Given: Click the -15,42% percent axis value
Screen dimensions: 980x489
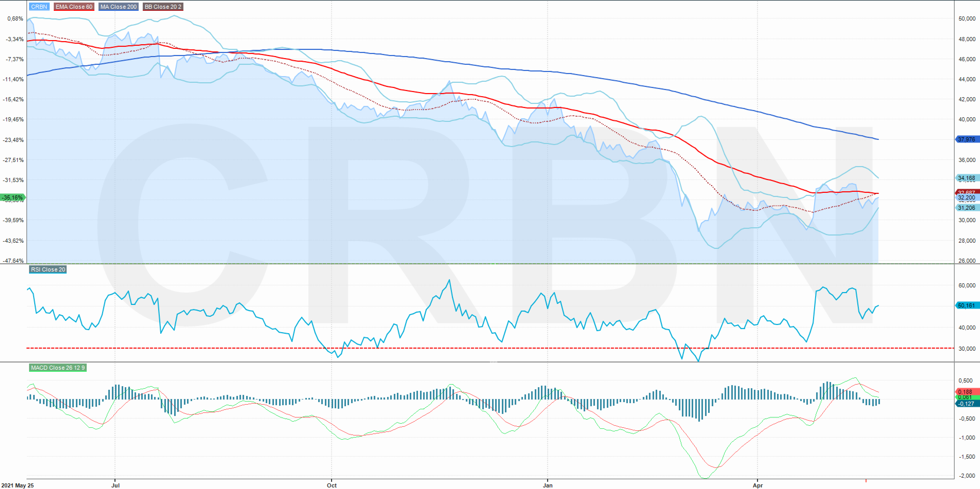Looking at the screenshot, I should pyautogui.click(x=13, y=99).
